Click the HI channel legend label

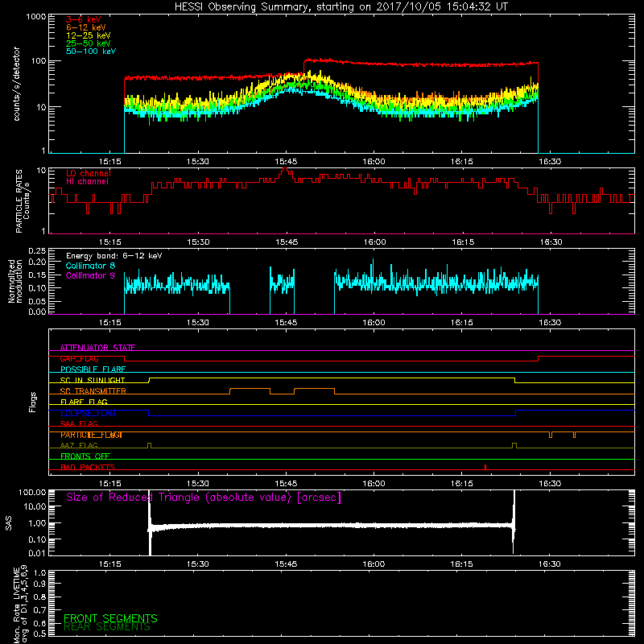tap(87, 182)
